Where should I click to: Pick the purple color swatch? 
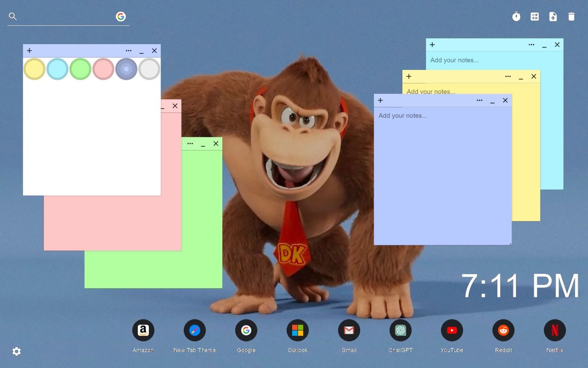(126, 69)
